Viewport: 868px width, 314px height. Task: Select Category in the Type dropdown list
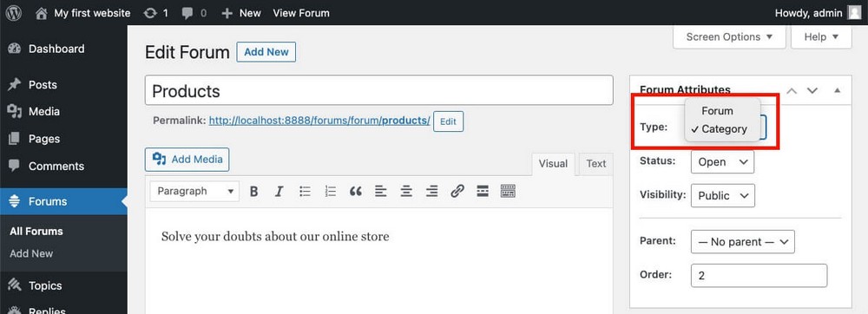point(722,129)
